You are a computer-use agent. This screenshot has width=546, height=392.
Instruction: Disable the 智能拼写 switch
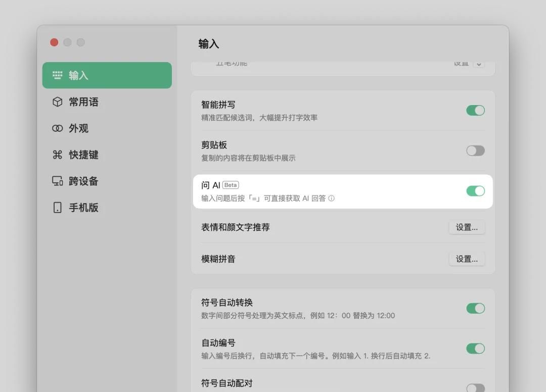coord(475,110)
